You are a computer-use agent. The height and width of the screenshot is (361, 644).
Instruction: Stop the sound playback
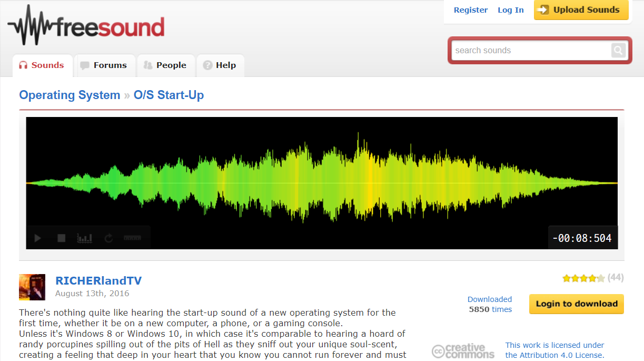[61, 238]
